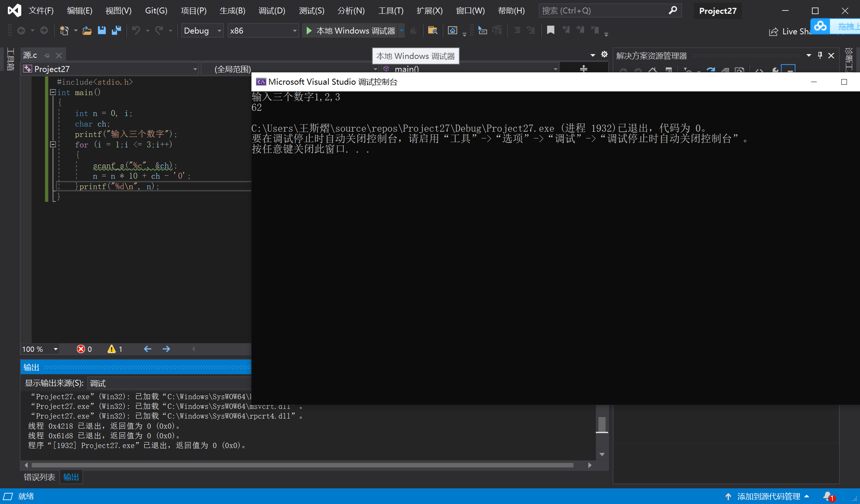Click the split editor handle icon
This screenshot has width=860, height=504.
pyautogui.click(x=584, y=68)
